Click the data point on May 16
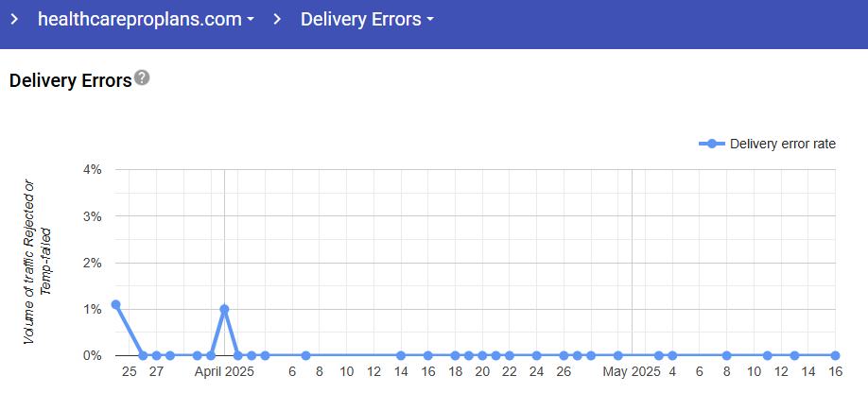 click(835, 355)
